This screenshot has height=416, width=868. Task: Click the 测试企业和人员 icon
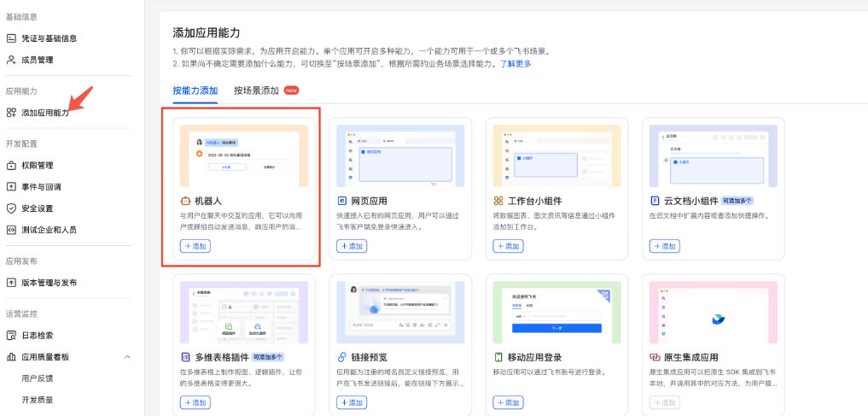point(11,230)
